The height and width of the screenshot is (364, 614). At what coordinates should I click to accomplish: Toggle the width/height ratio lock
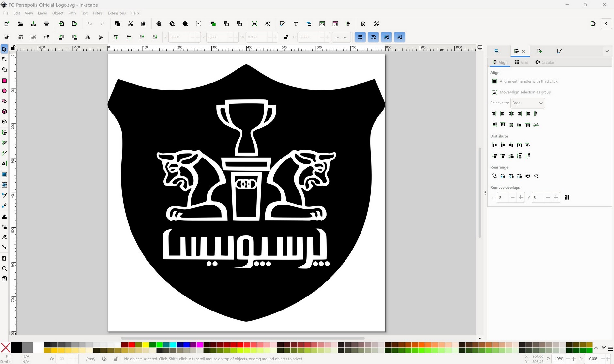point(286,37)
